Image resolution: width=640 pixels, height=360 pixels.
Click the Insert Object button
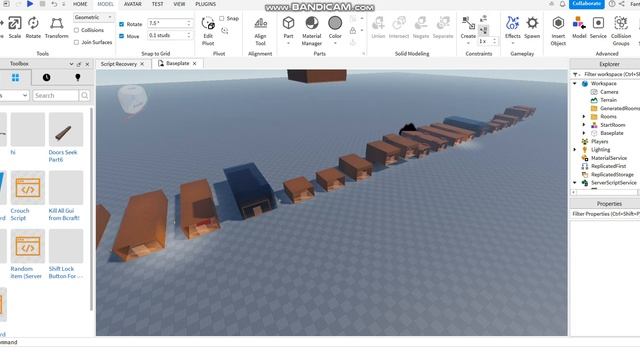point(558,31)
